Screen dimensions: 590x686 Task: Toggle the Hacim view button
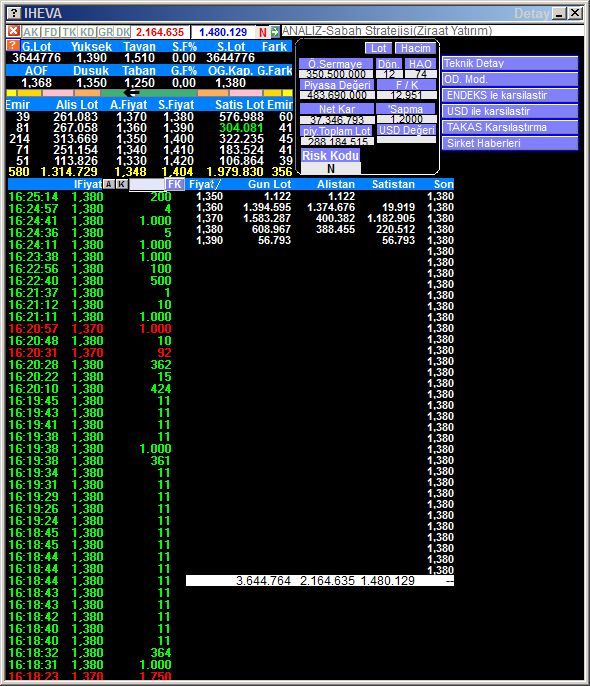coord(415,48)
